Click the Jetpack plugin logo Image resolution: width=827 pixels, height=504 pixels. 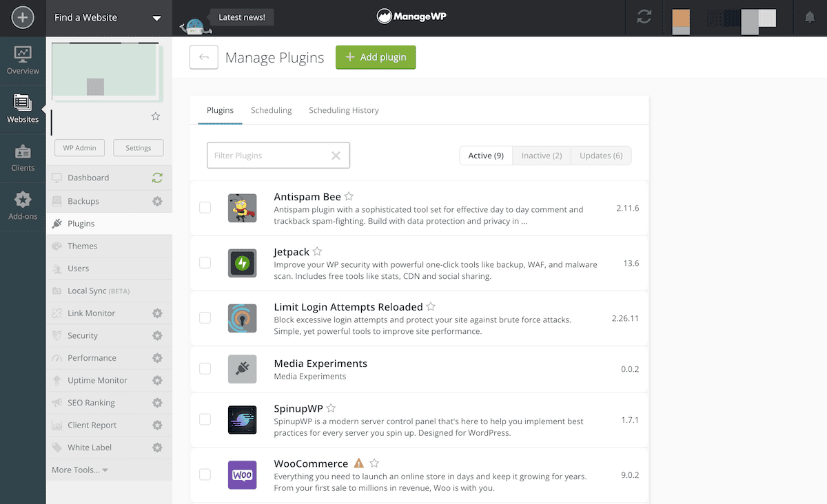(242, 263)
